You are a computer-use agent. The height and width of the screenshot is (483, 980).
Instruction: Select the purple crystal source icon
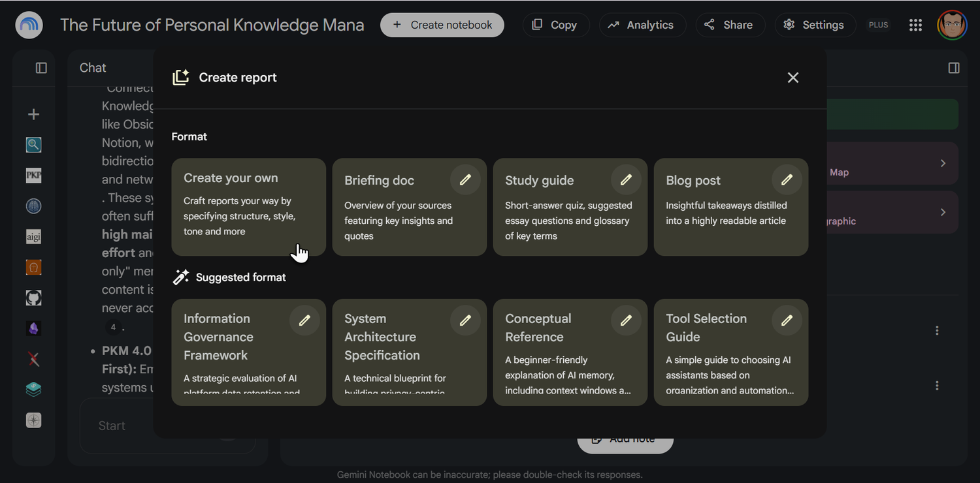33,329
